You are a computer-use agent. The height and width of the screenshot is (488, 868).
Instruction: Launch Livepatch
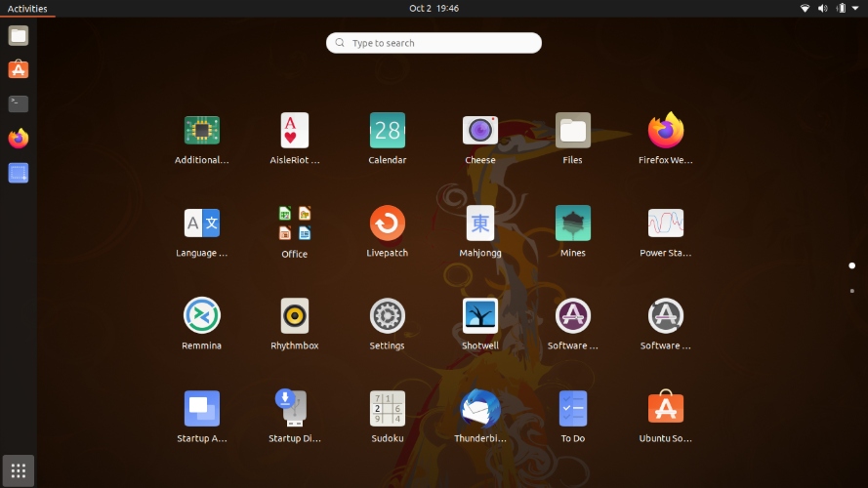pos(388,223)
